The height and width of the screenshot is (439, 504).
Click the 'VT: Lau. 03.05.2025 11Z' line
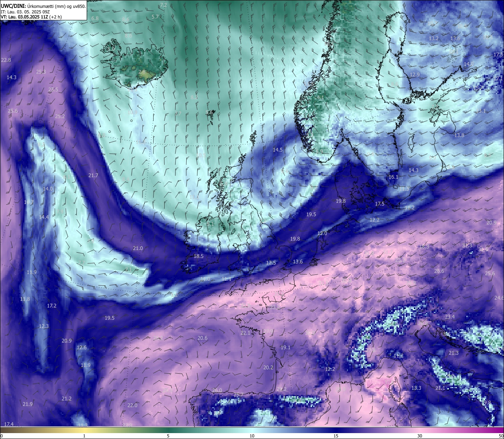coord(24,17)
